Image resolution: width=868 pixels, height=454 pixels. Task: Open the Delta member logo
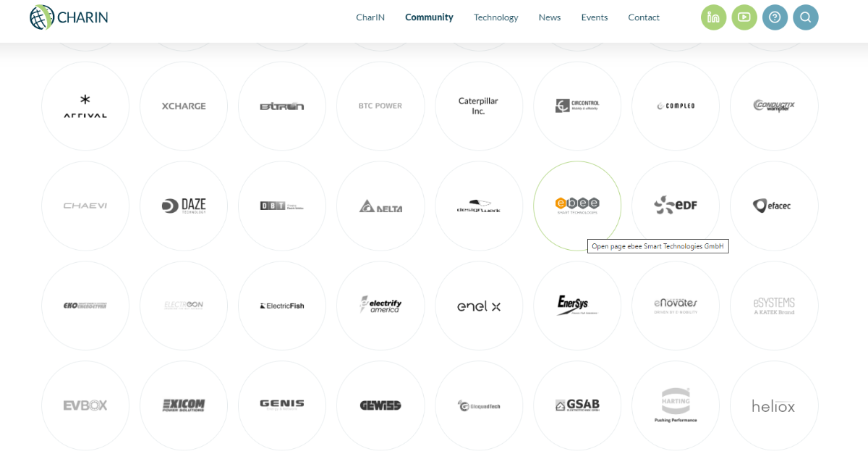pyautogui.click(x=380, y=206)
